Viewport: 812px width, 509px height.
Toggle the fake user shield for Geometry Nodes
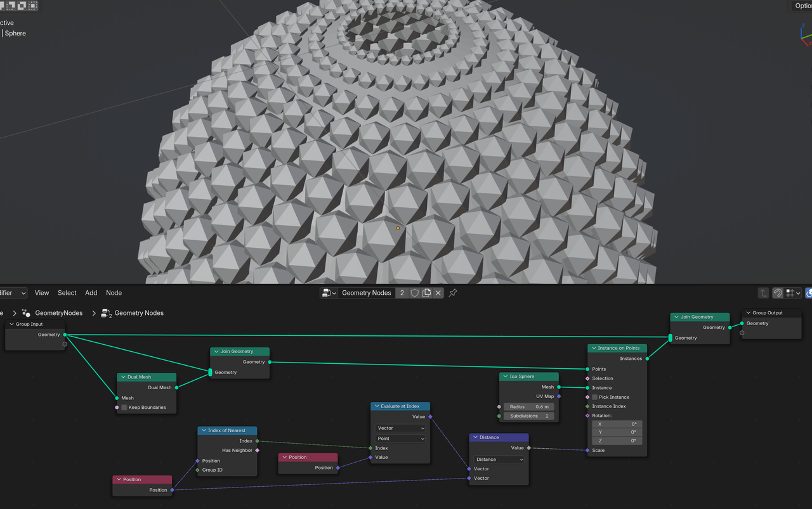(x=415, y=293)
